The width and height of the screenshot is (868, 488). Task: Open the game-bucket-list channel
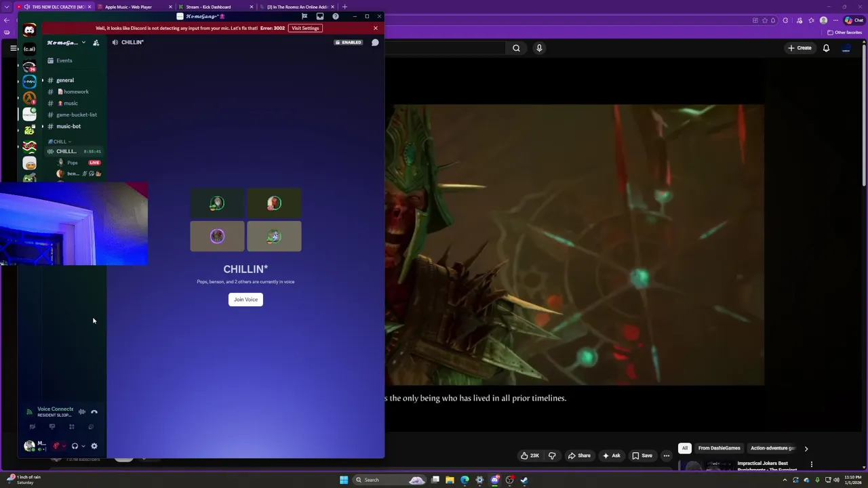[x=73, y=115]
